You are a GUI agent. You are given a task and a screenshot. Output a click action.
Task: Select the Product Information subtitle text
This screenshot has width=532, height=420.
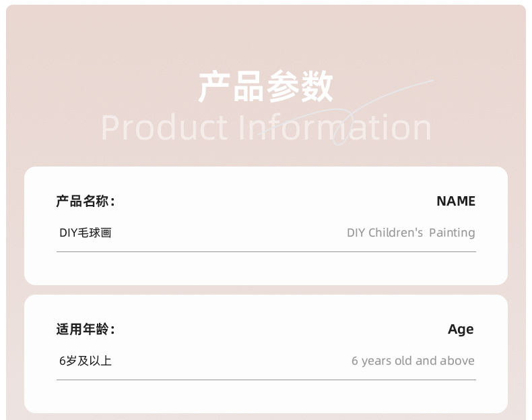265,127
